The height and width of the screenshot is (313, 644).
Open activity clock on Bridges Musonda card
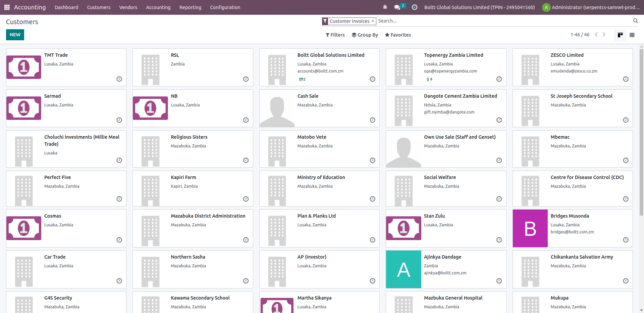[626, 240]
